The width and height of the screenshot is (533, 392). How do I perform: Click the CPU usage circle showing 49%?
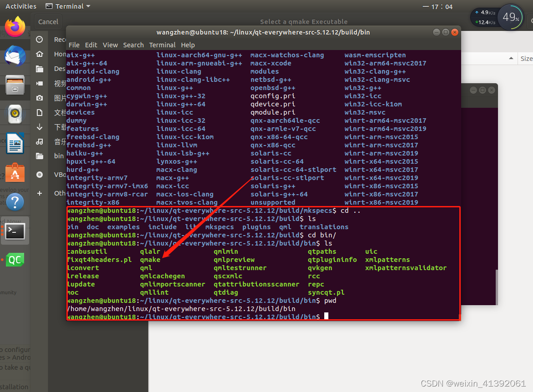[513, 17]
